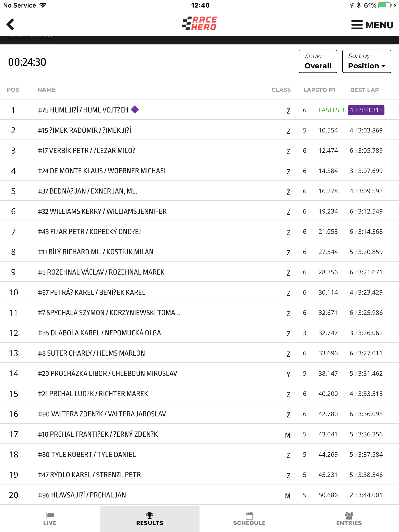The width and height of the screenshot is (399, 532).
Task: Click the CLASS column header
Action: (x=281, y=90)
